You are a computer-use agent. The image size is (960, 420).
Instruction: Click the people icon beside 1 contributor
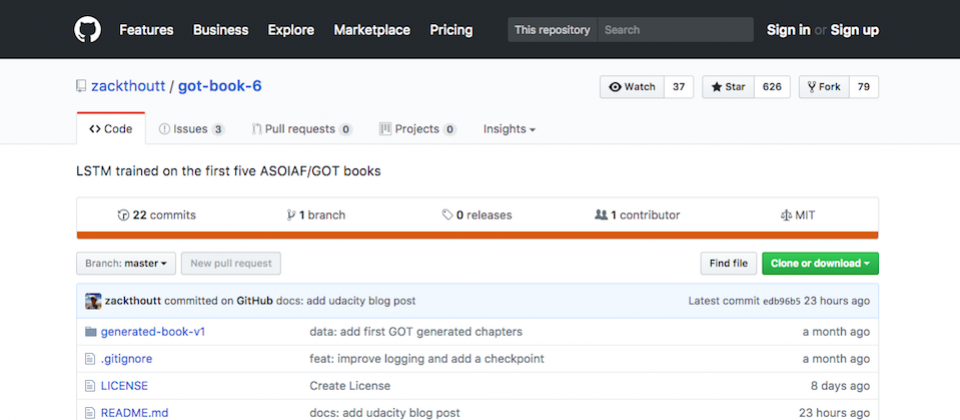[x=601, y=215]
